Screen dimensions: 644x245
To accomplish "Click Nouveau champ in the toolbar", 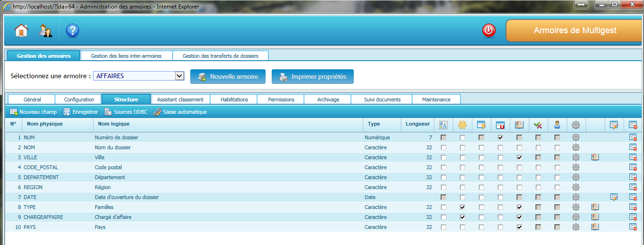I will (x=33, y=112).
